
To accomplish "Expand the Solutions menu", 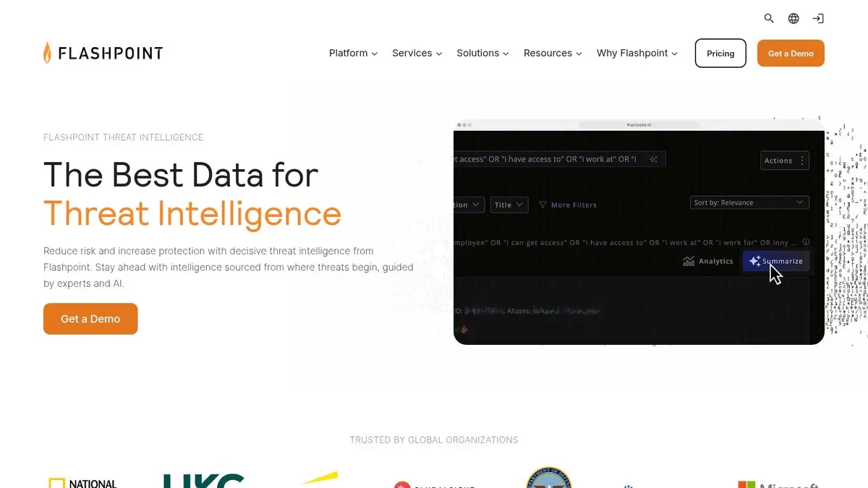I will coord(482,53).
